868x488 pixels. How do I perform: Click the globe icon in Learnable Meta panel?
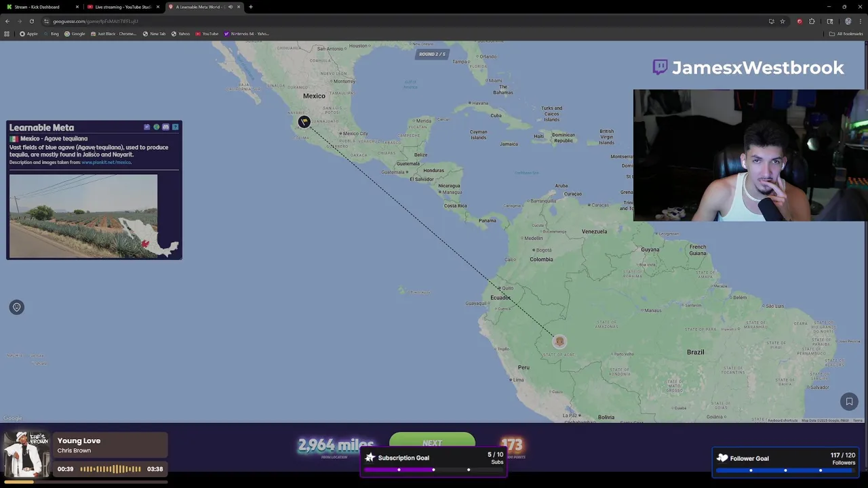click(157, 127)
